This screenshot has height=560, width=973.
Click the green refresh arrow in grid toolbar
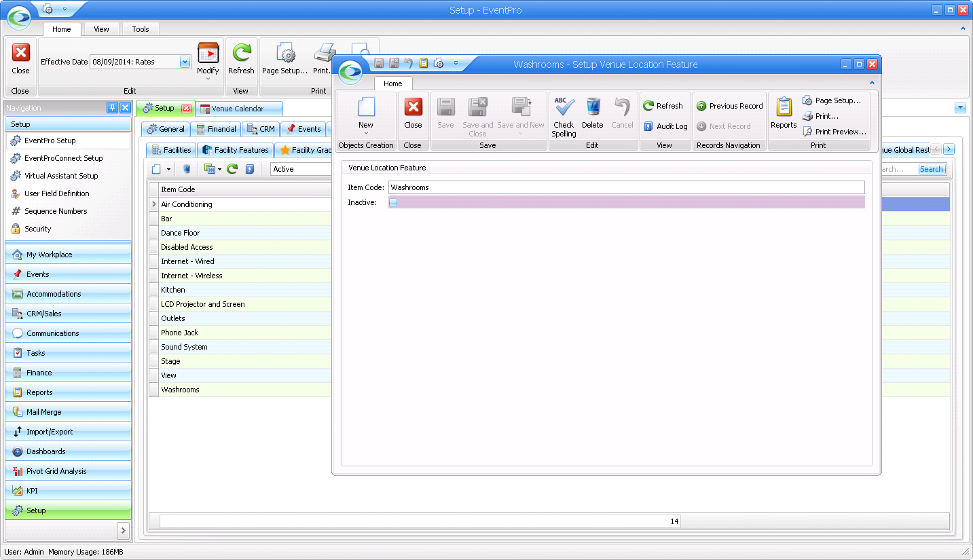[232, 169]
